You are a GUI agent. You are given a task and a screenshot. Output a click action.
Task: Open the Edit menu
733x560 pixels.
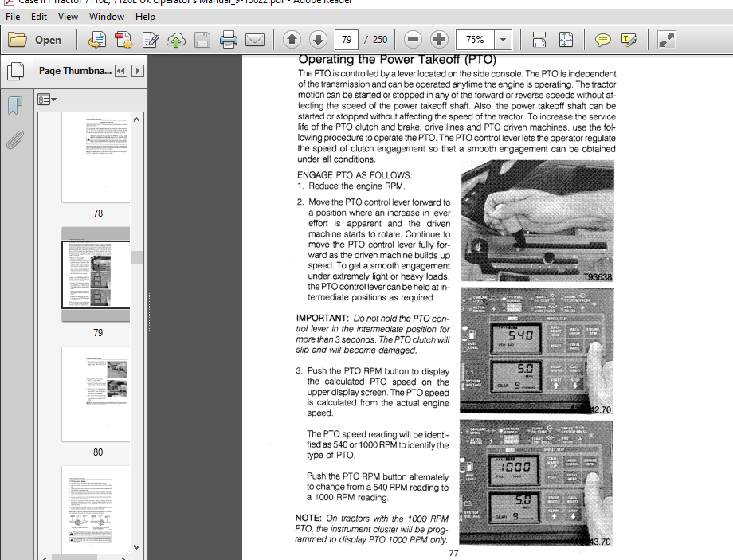pyautogui.click(x=39, y=17)
